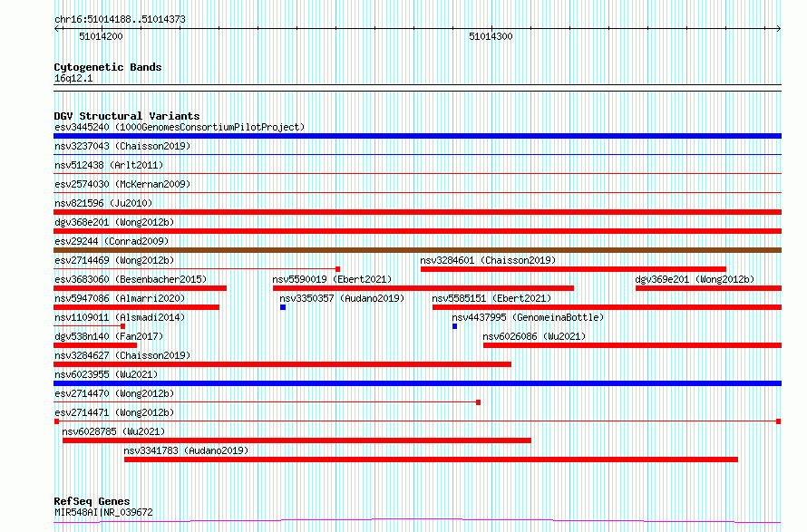This screenshot has height=532, width=807.
Task: Click the chr16:51014188..51014373 region label
Action: click(x=120, y=20)
